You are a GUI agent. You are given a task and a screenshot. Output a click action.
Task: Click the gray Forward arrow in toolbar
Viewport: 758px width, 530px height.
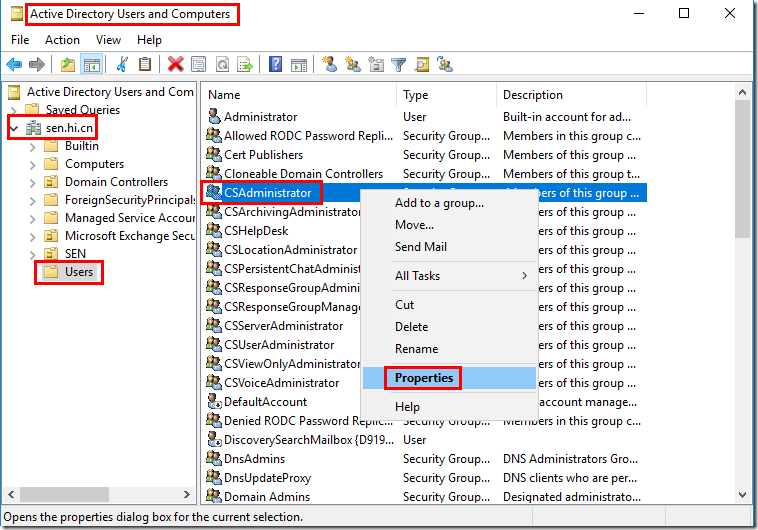37,64
